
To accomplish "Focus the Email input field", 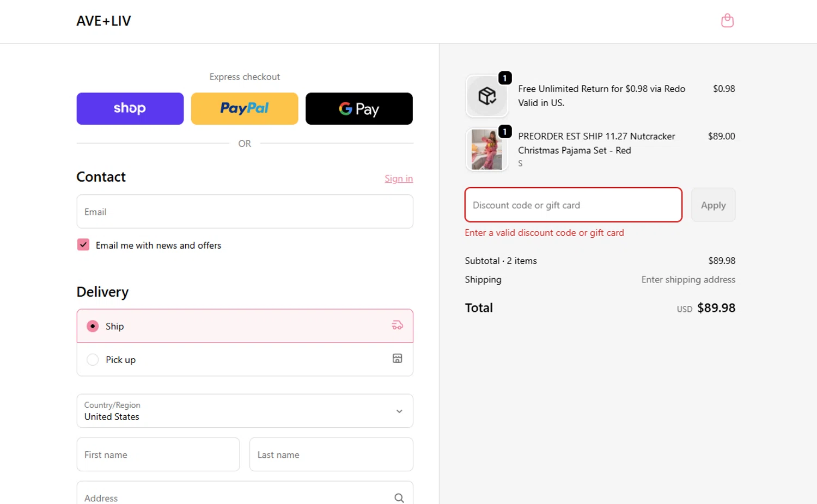I will [x=245, y=212].
